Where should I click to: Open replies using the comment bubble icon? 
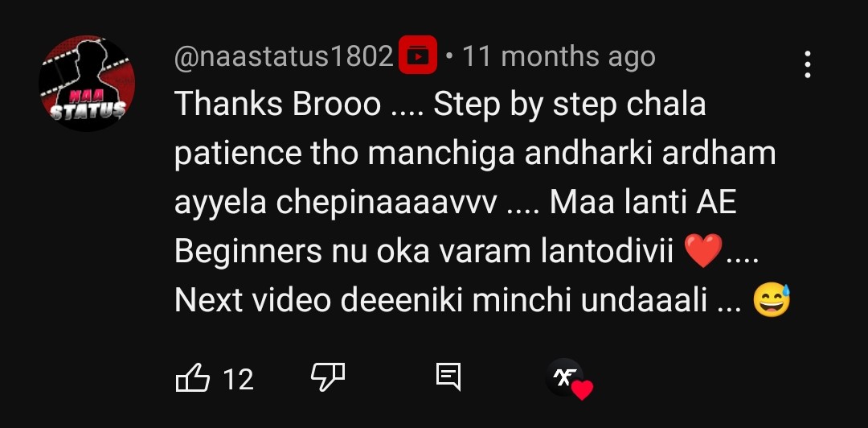(x=448, y=377)
